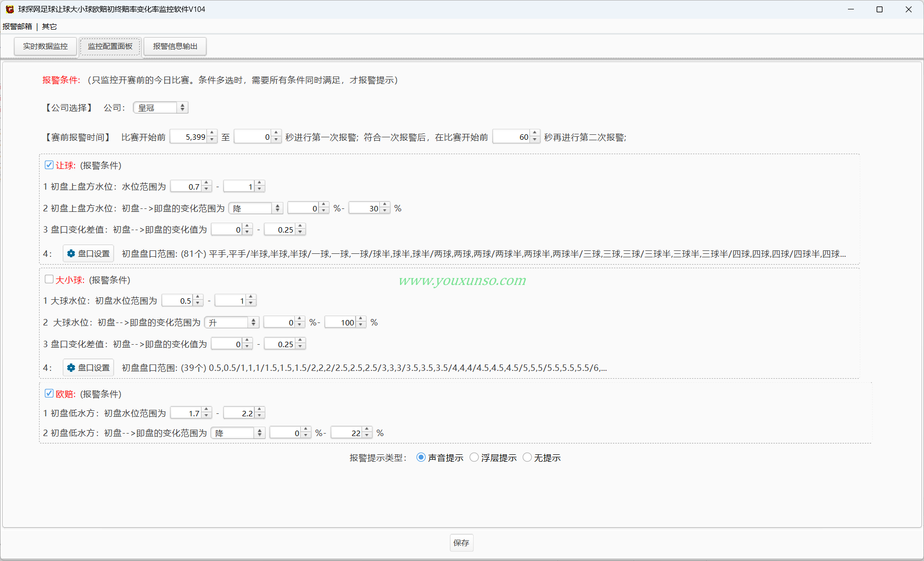Click the 保存 button
Viewport: 924px width, 561px height.
(461, 543)
